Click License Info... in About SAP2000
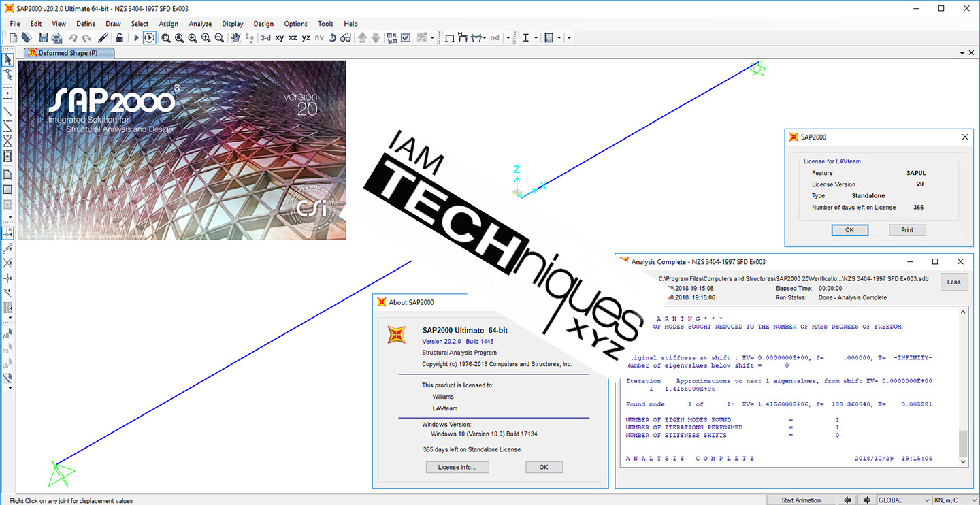Screen dimensions: 980x505 pos(457,467)
